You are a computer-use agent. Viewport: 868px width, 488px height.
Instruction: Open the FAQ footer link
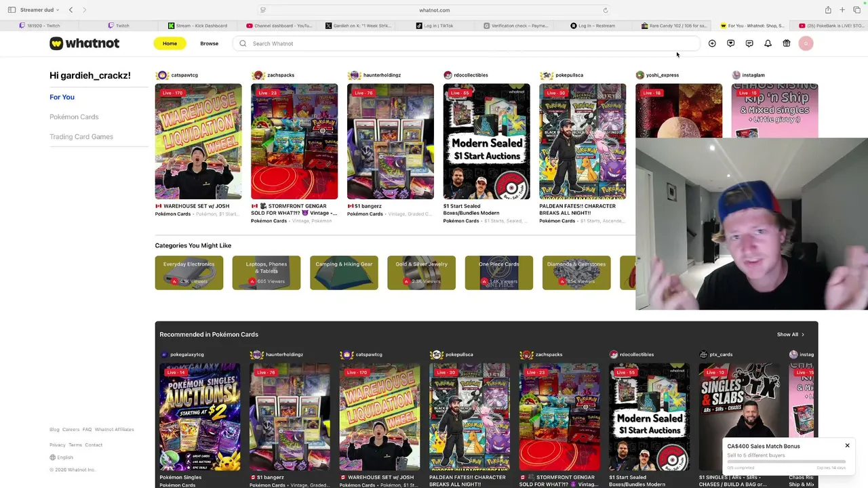tap(87, 430)
